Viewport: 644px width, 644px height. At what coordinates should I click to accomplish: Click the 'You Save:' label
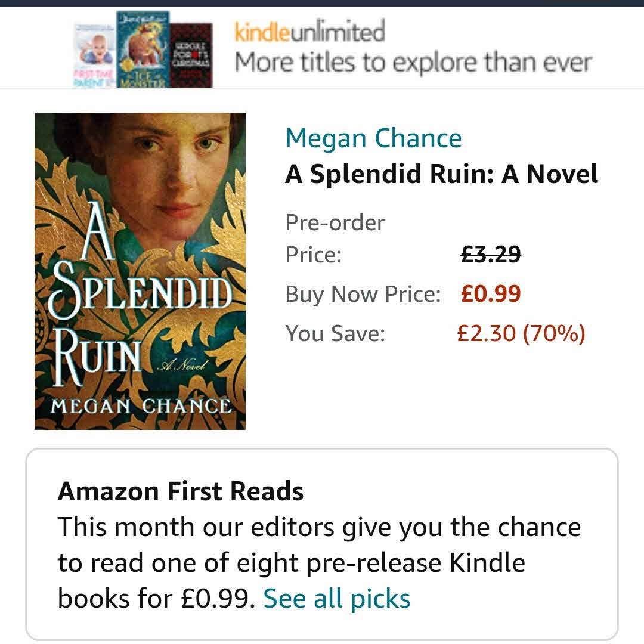pos(335,333)
